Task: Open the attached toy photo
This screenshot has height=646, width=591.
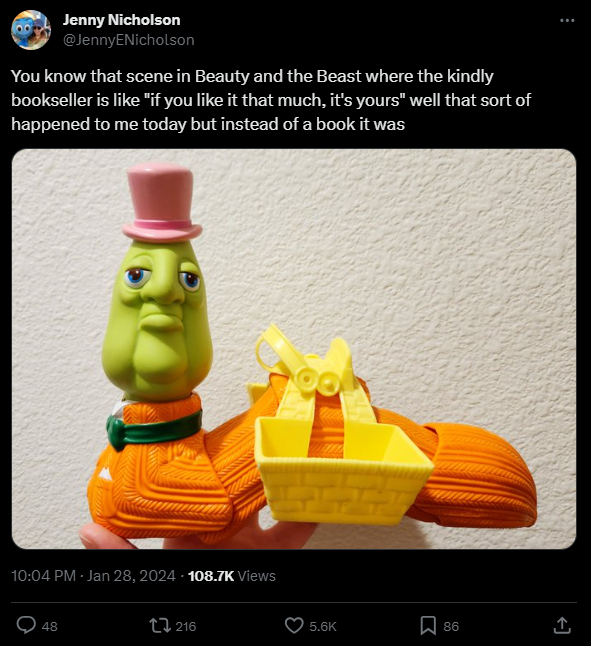Action: click(294, 349)
